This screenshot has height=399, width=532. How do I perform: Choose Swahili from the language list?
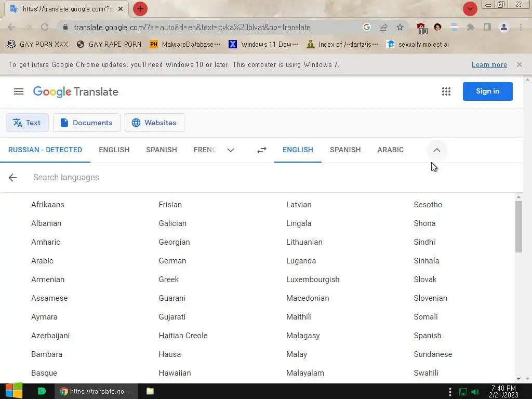tap(426, 373)
